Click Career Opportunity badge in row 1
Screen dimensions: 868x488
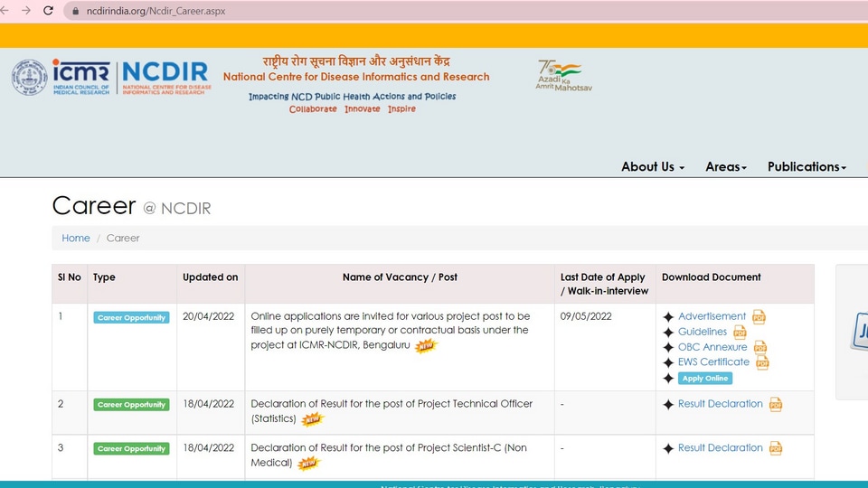click(x=131, y=317)
